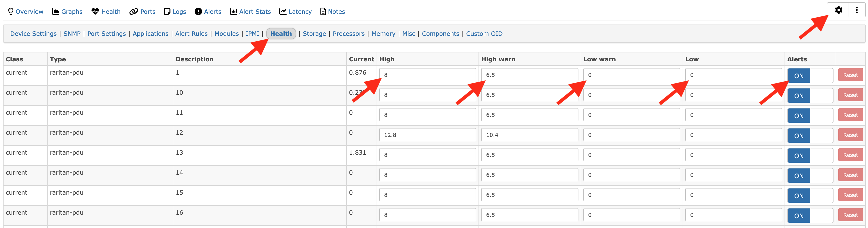The width and height of the screenshot is (868, 228).
Task: Click the High field for sensor 1
Action: pos(428,75)
